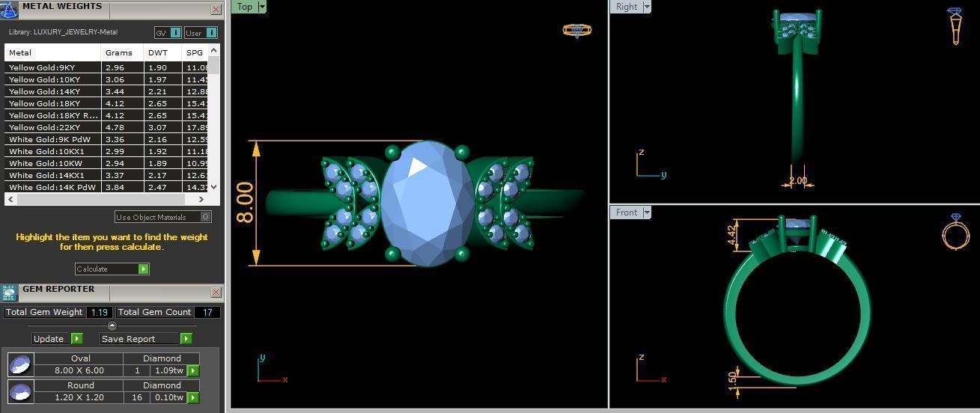Click the green arrow beside Save Report
Image resolution: width=980 pixels, height=413 pixels.
[186, 339]
